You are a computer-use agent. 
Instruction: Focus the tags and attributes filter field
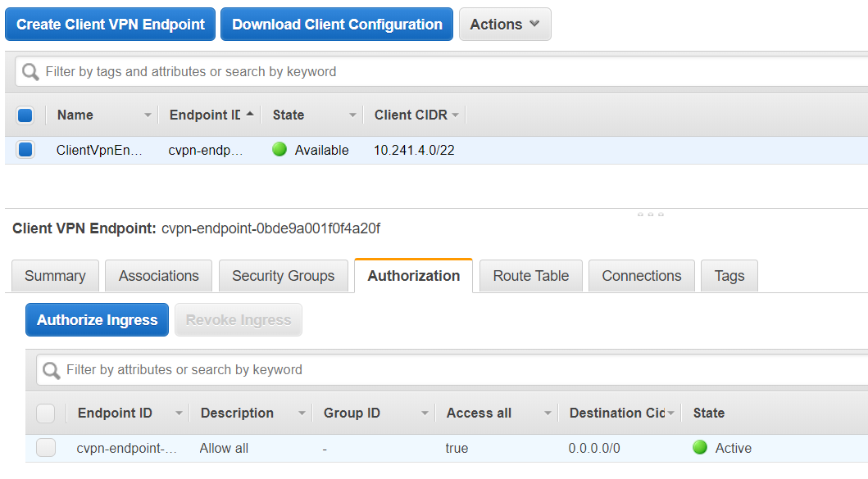click(451, 72)
